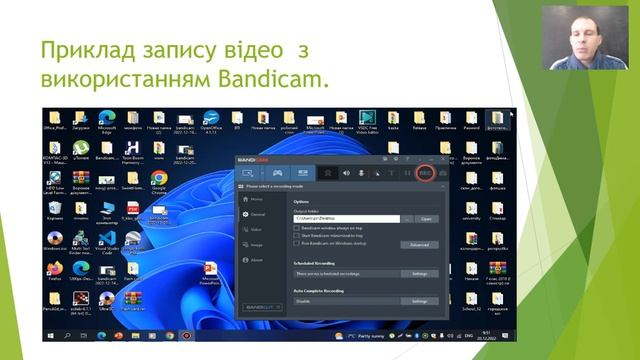
Task: Select uTorrent desktop icon
Action: 81,151
